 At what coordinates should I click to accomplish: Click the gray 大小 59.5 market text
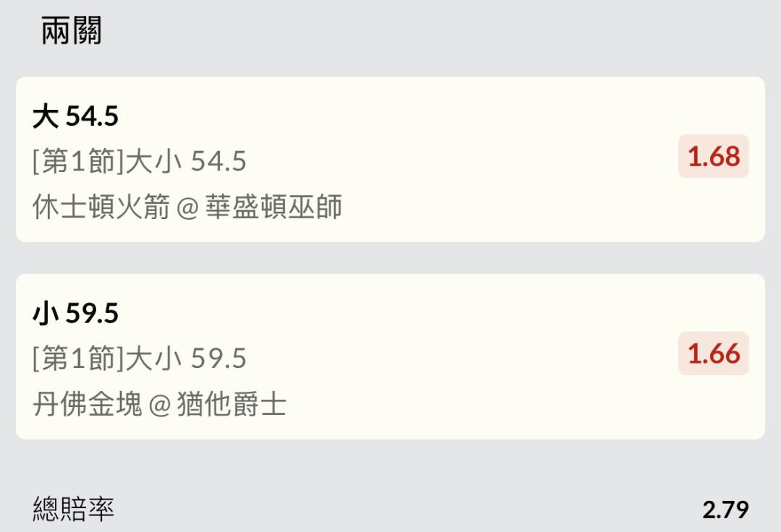pos(187,359)
